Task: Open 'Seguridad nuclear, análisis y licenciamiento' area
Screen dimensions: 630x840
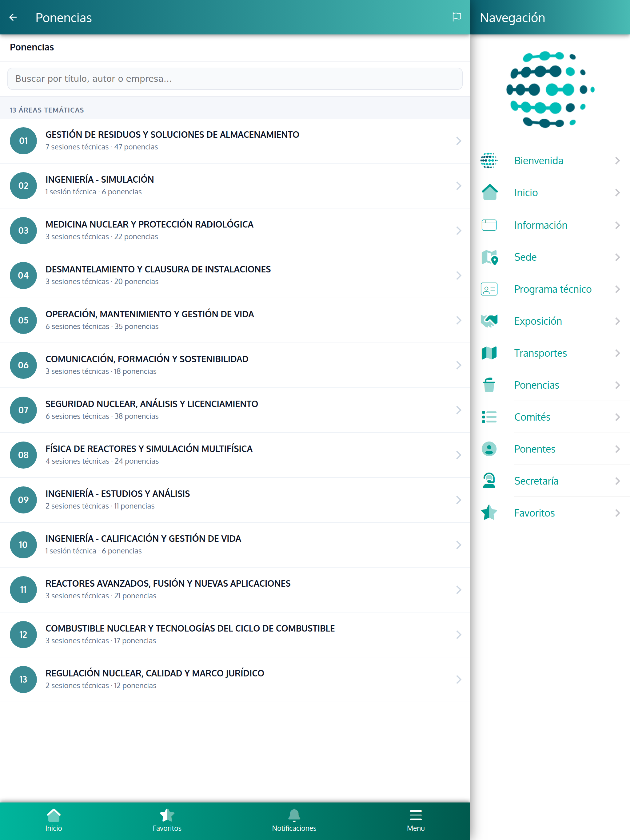Action: [x=235, y=410]
